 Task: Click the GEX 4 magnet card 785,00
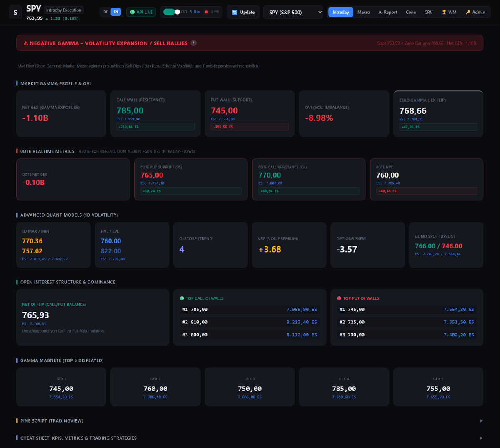[344, 387]
